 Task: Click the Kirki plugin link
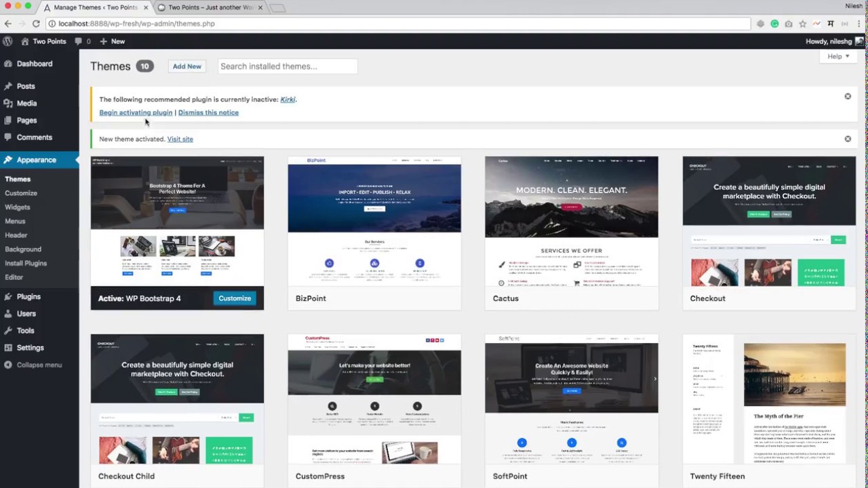point(288,100)
